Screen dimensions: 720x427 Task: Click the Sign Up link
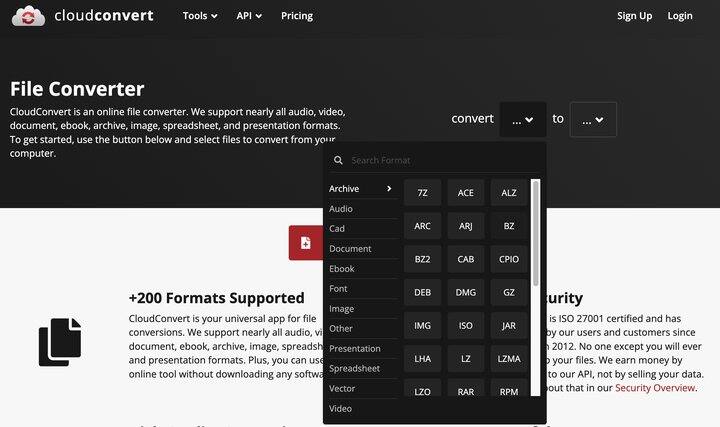(635, 16)
